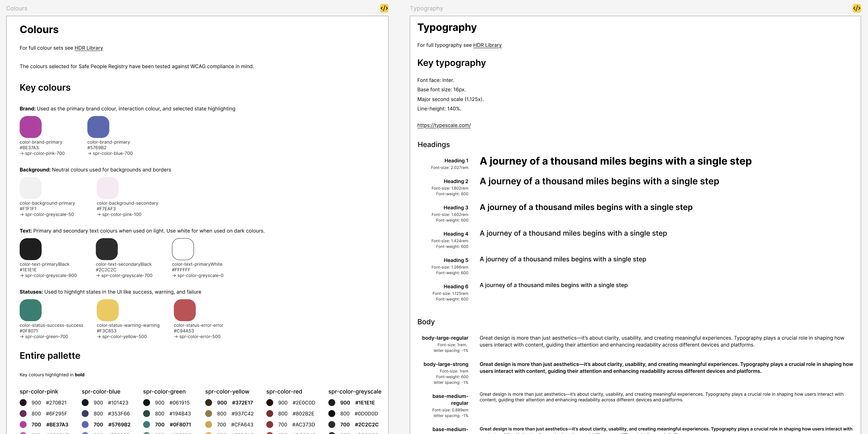
Task: Click 'Font-size: 1.424rem' under Heading 4
Action: 449,241
